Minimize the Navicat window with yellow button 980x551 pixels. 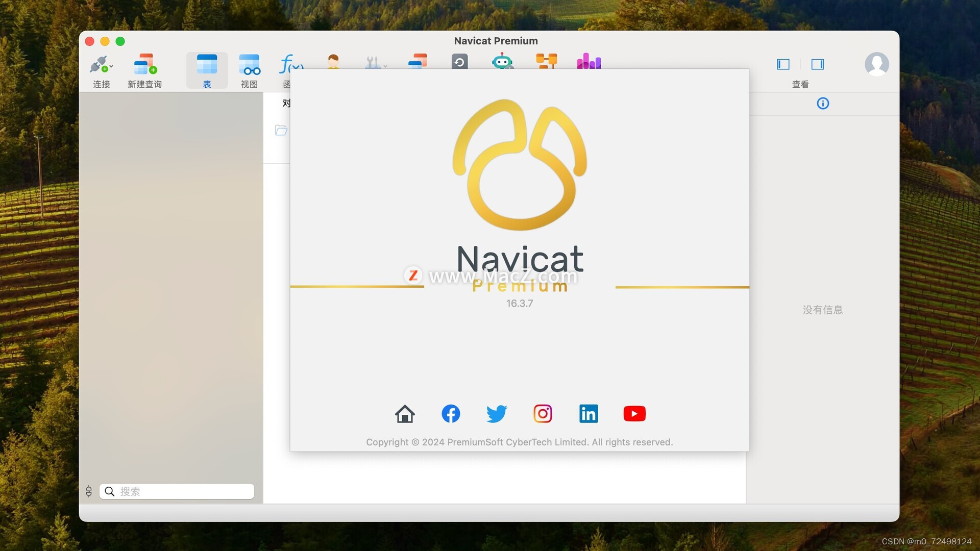[105, 41]
